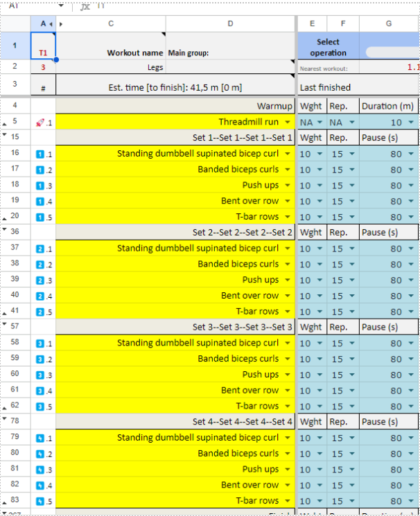Click the blue 3 icon in row 58
This screenshot has width=420, height=516.
point(40,344)
